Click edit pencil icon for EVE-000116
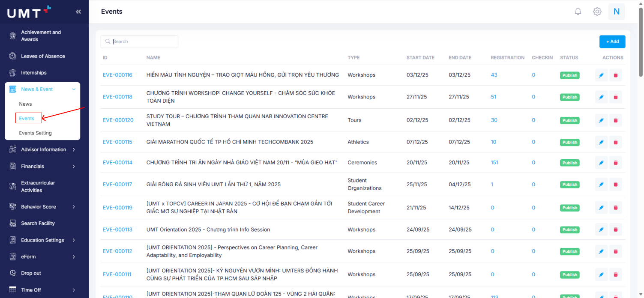644x298 pixels. click(601, 75)
